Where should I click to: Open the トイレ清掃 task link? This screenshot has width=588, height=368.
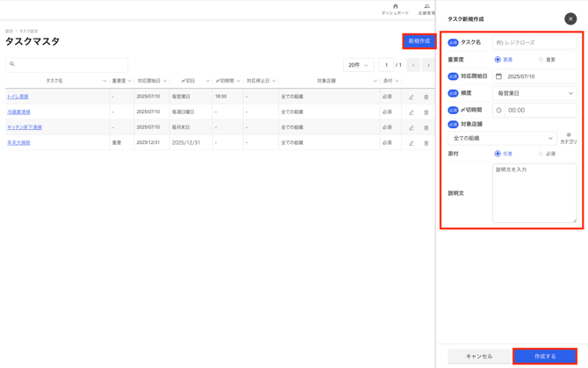pyautogui.click(x=18, y=97)
